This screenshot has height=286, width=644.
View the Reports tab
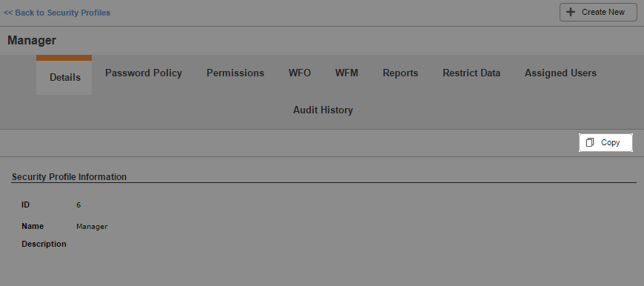click(x=400, y=73)
